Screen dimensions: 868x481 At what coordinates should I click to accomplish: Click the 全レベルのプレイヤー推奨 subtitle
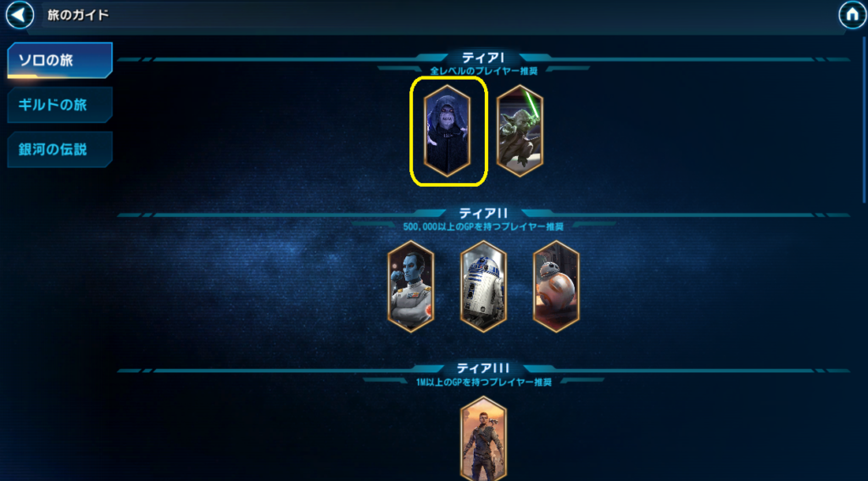(x=484, y=71)
